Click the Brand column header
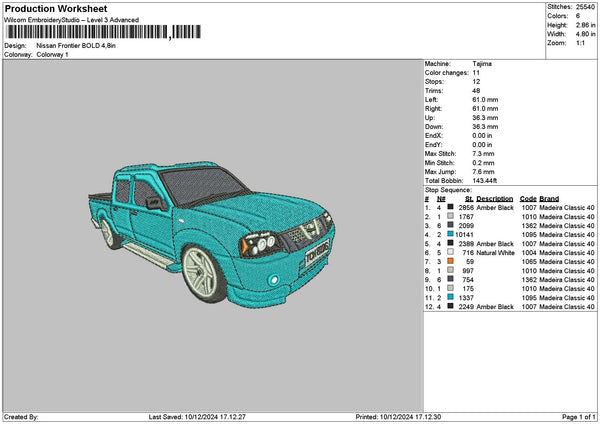Viewport: 600px width, 424px height. point(550,198)
